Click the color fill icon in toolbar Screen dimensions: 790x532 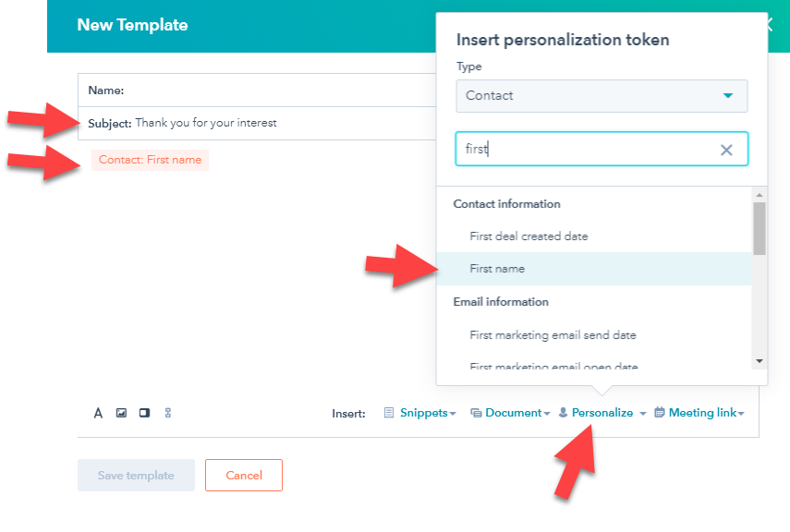pyautogui.click(x=144, y=413)
